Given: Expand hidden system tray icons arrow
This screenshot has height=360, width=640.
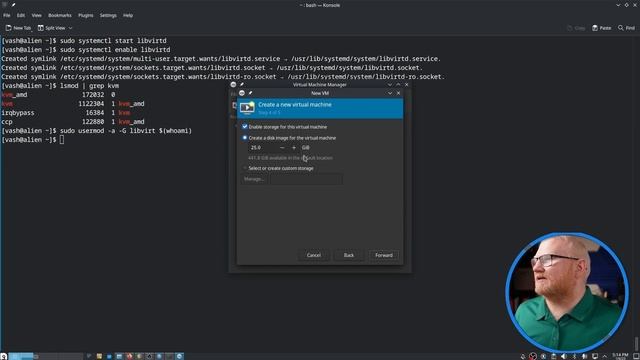Looking at the screenshot, I should coord(604,356).
